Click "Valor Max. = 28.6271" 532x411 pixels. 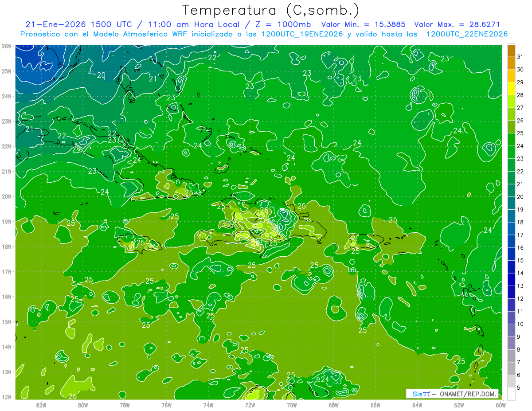click(x=457, y=24)
